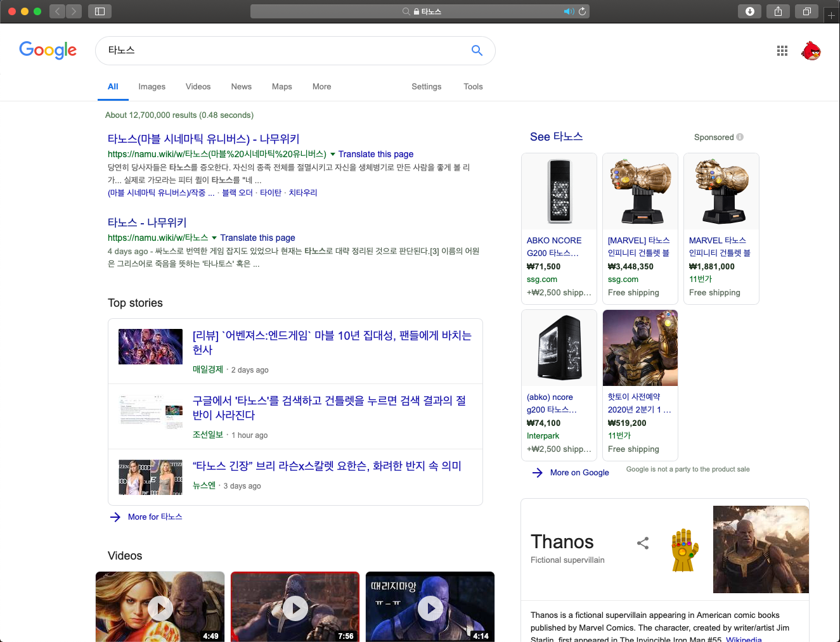Play the 4:49 Captain Marvel video
This screenshot has width=840, height=642.
[160, 607]
